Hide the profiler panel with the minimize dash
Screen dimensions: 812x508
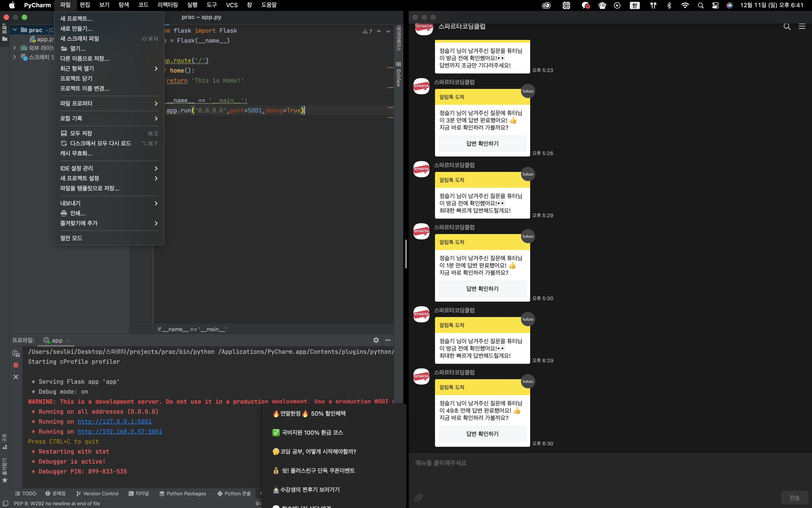pyautogui.click(x=388, y=340)
